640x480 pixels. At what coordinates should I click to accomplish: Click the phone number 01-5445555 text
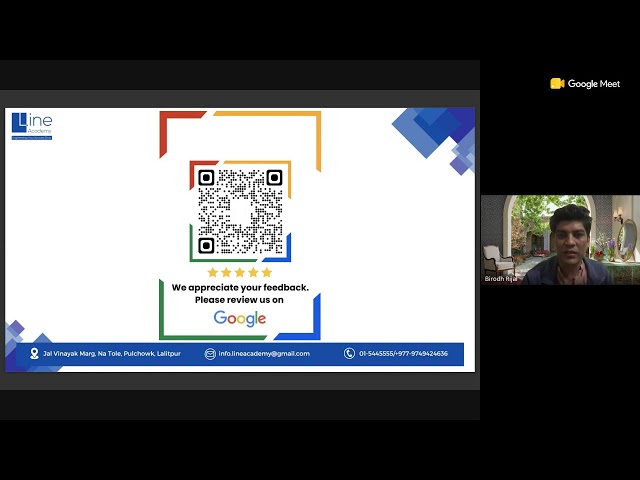click(x=403, y=353)
